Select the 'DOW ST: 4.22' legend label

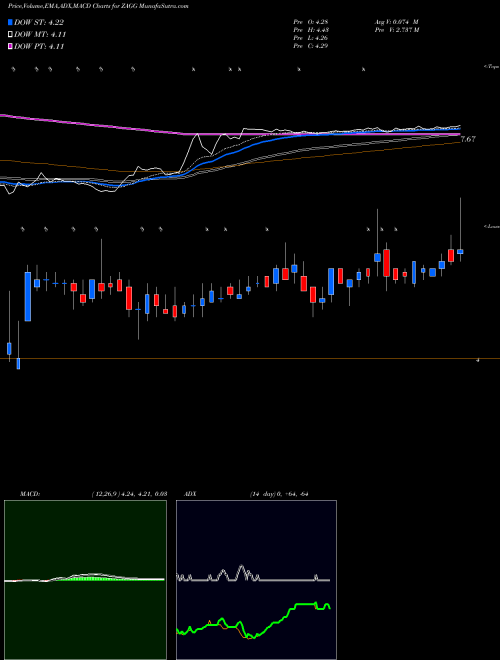pyautogui.click(x=39, y=22)
